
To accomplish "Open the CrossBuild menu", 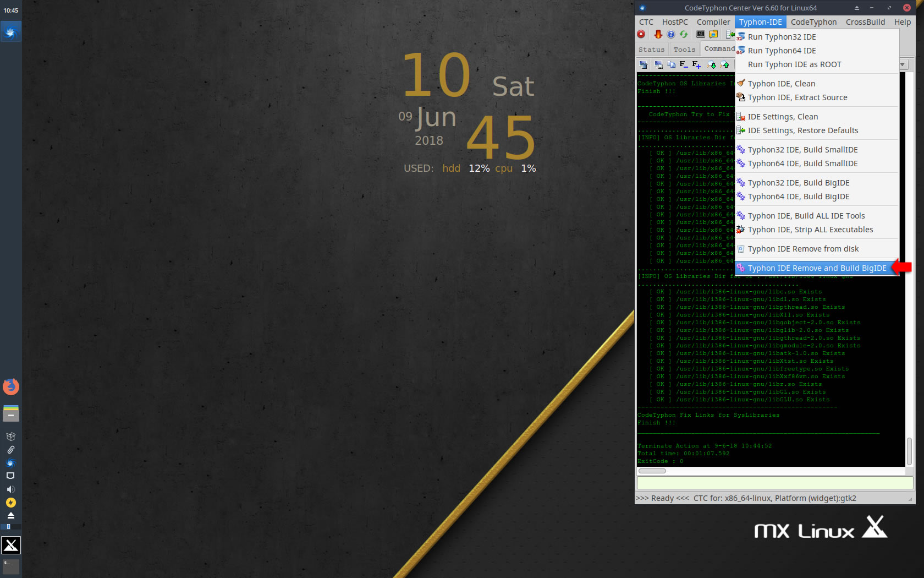I will tap(865, 22).
